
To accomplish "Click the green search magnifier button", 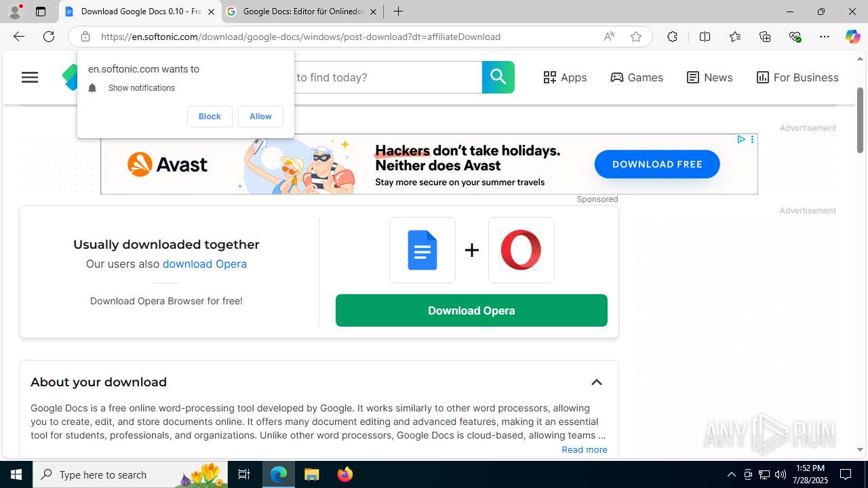I will click(x=498, y=77).
